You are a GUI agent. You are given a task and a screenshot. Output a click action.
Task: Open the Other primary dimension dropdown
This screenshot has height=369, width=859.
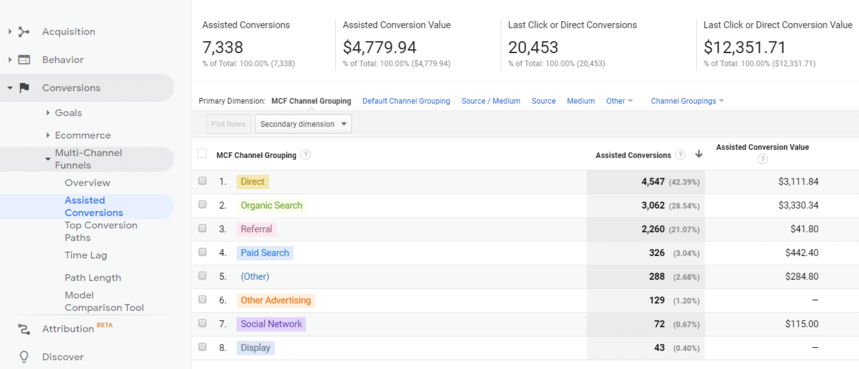click(x=619, y=101)
